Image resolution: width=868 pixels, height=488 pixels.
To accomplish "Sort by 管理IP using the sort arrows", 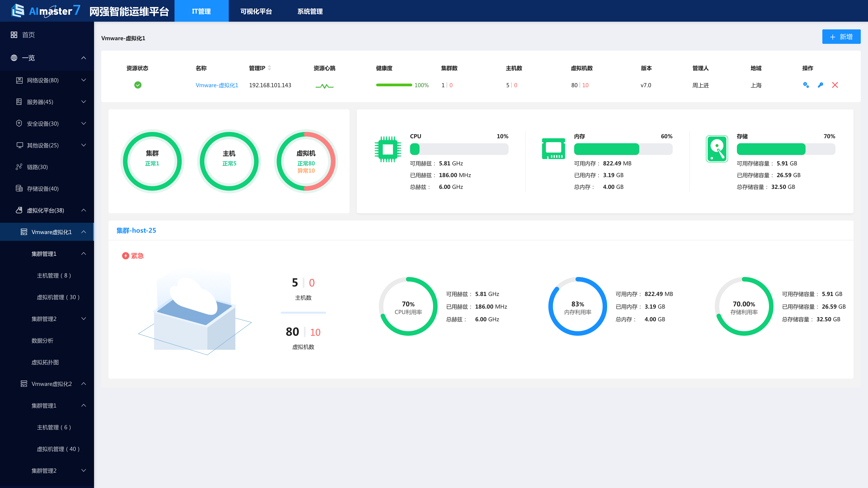I will (x=270, y=68).
